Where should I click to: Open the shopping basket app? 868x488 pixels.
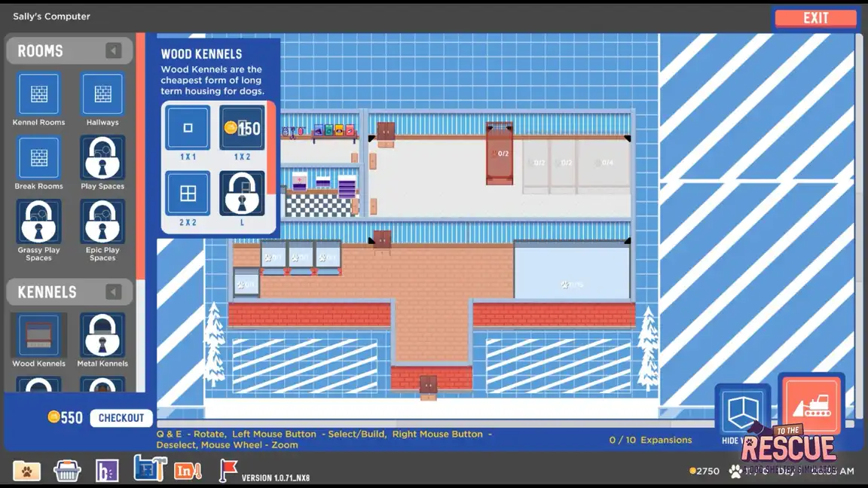pyautogui.click(x=67, y=471)
